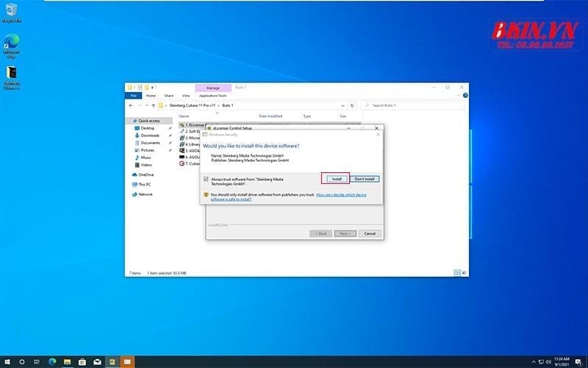This screenshot has width=588, height=368.
Task: Launch the Microsoft Edge desktop shortcut
Action: click(12, 44)
